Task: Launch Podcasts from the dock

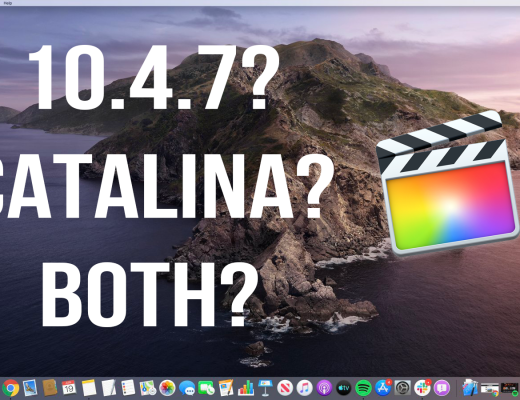Action: tap(324, 388)
